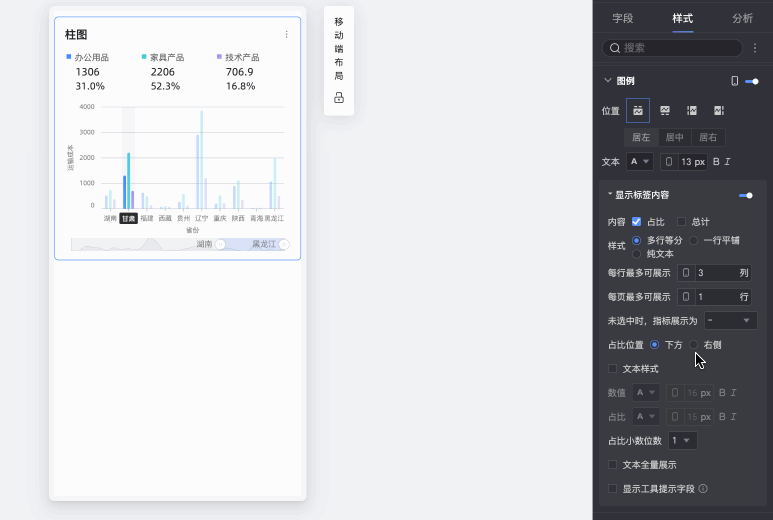Click the 辽宁 axis label in chart

(202, 218)
